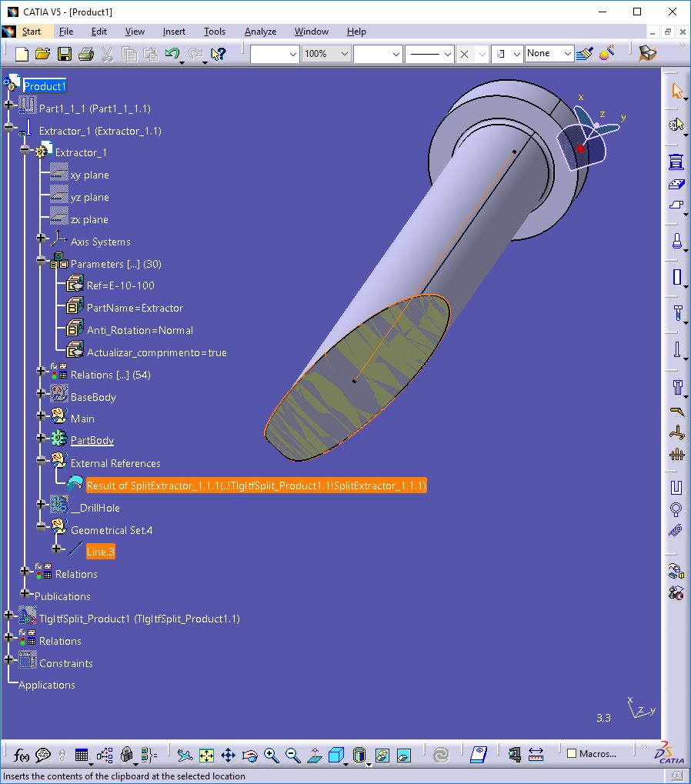
Task: Select the Line.3 tree item
Action: coord(101,552)
